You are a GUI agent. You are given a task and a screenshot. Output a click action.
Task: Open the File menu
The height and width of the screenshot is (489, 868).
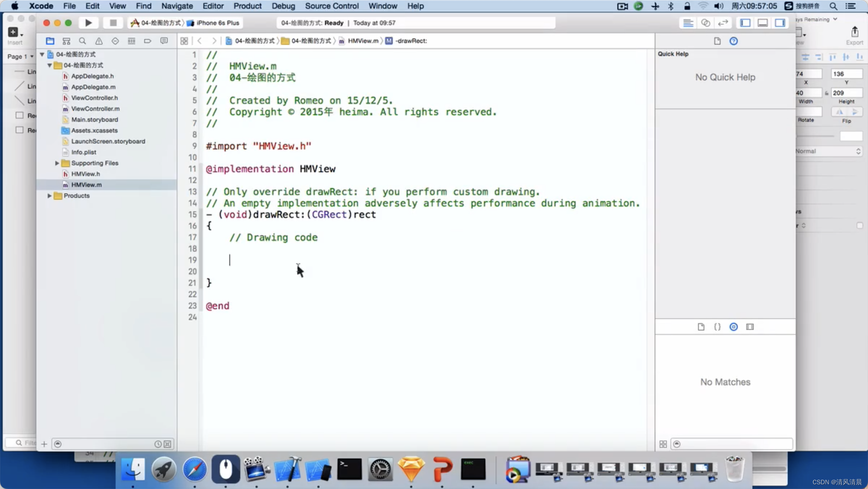click(x=69, y=6)
